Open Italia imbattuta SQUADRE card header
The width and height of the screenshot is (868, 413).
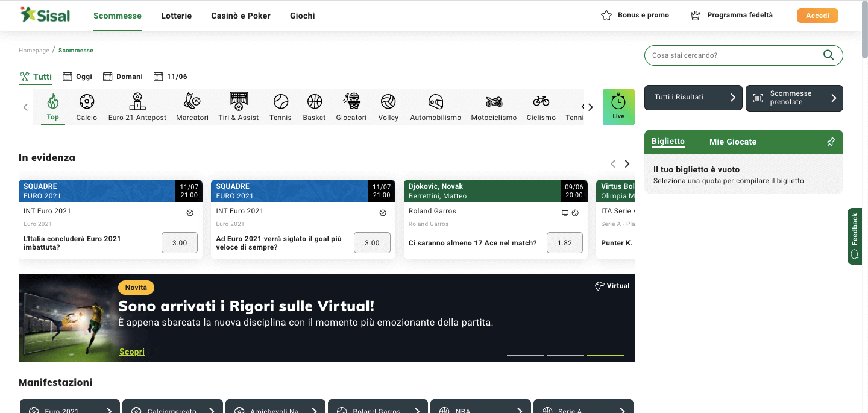point(110,191)
